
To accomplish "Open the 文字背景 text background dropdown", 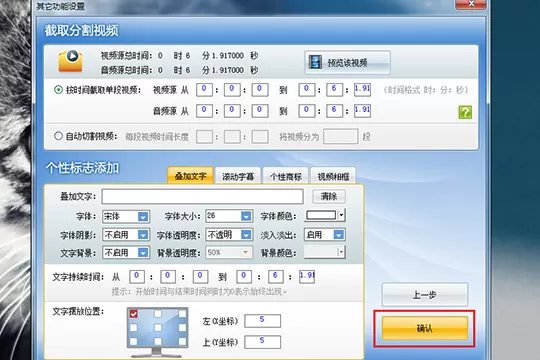I will pyautogui.click(x=143, y=253).
